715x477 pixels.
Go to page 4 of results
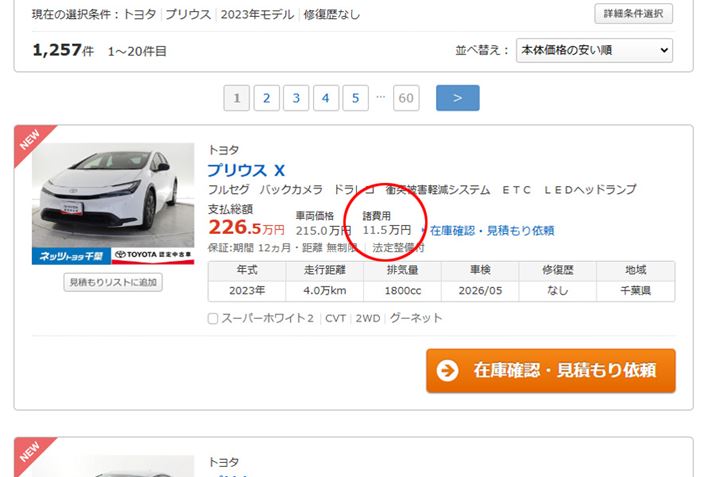326,98
